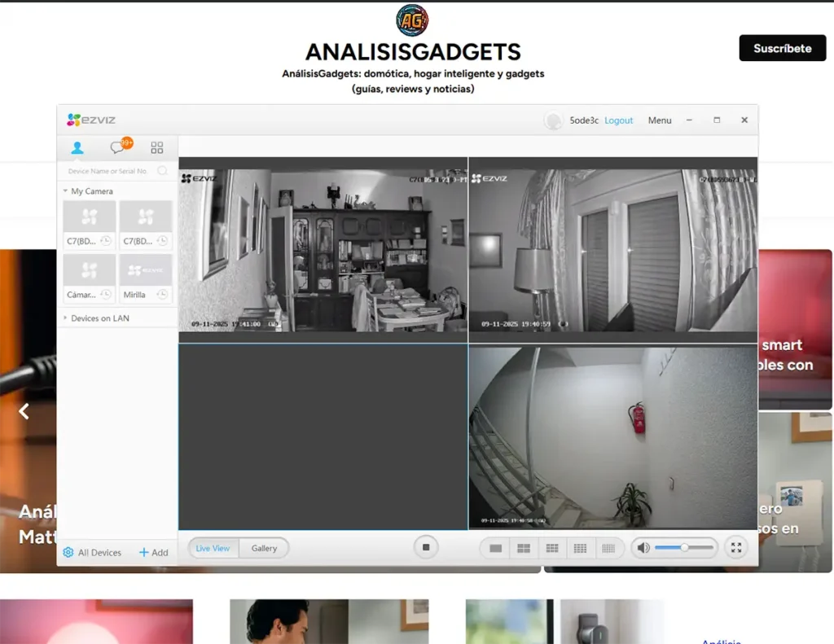Collapse the My Camera group
834x644 pixels.
[x=65, y=191]
